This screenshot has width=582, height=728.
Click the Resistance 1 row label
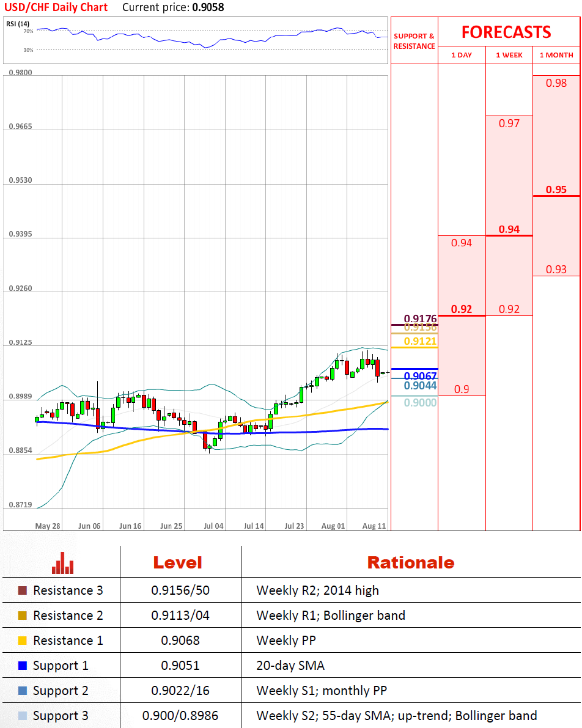[x=68, y=641]
